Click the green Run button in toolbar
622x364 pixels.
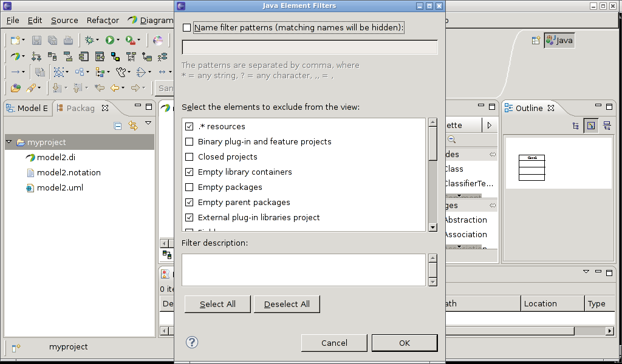tap(110, 40)
